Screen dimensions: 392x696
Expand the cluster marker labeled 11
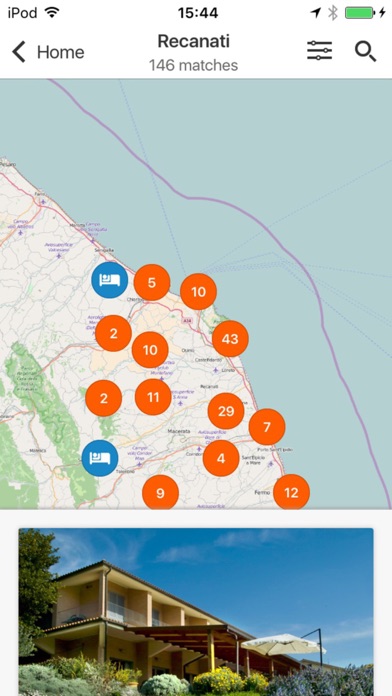pyautogui.click(x=153, y=397)
